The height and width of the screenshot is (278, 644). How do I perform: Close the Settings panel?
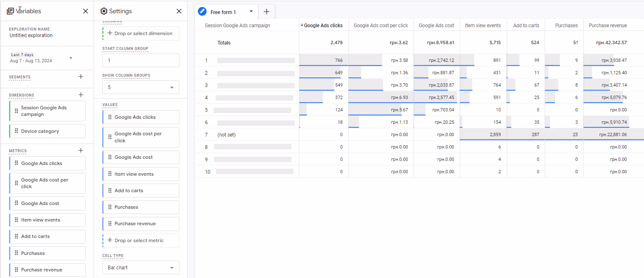pyautogui.click(x=179, y=11)
